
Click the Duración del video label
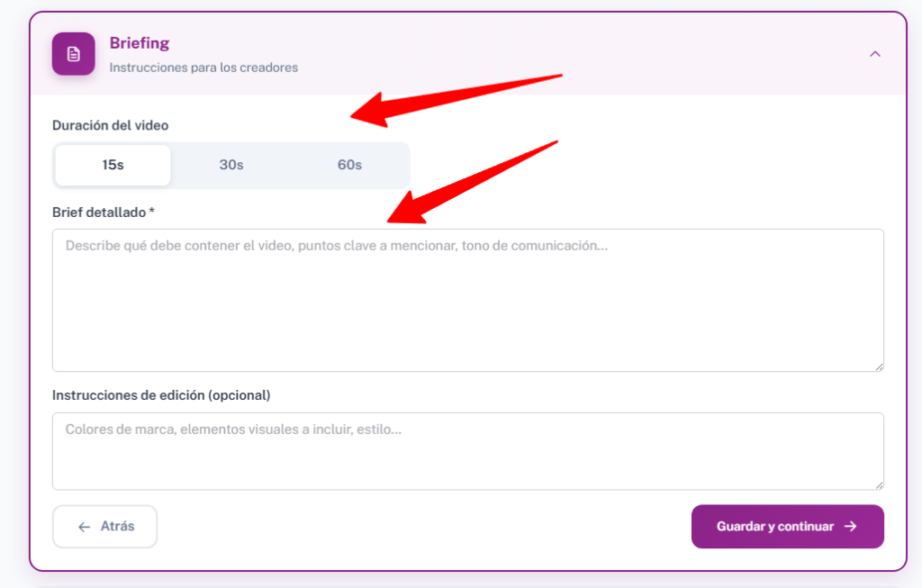click(110, 125)
